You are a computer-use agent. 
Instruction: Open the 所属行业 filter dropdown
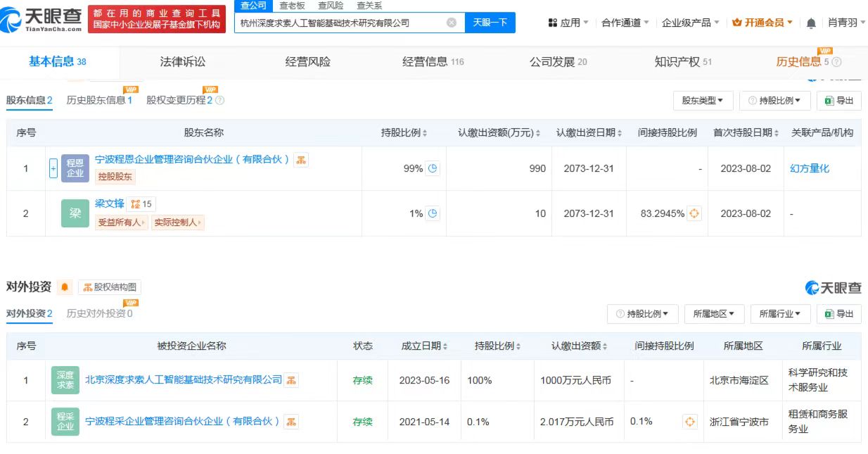pos(780,314)
